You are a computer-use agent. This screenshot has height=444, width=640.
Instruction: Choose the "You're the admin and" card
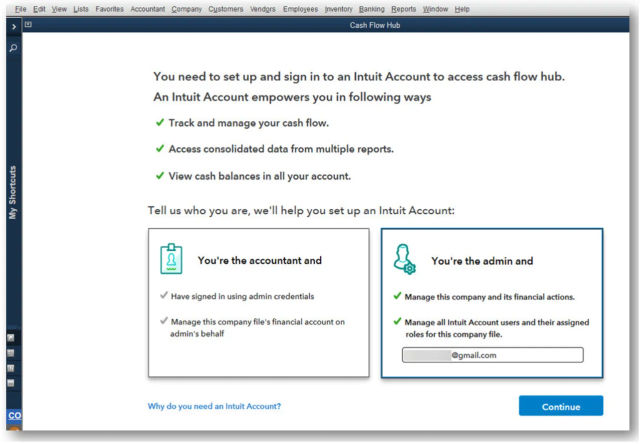(492, 303)
